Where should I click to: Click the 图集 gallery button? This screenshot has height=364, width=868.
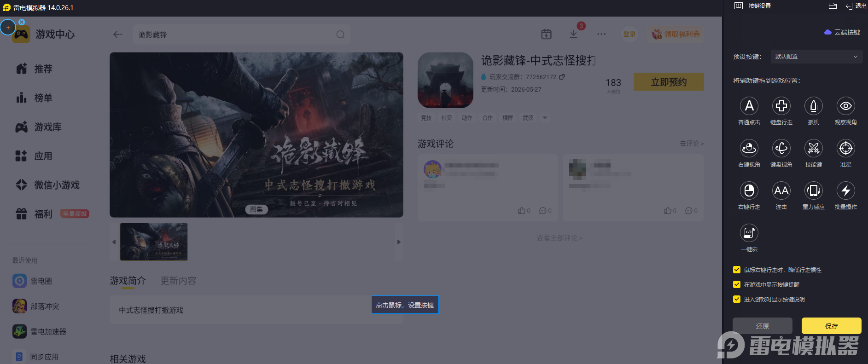coord(256,209)
